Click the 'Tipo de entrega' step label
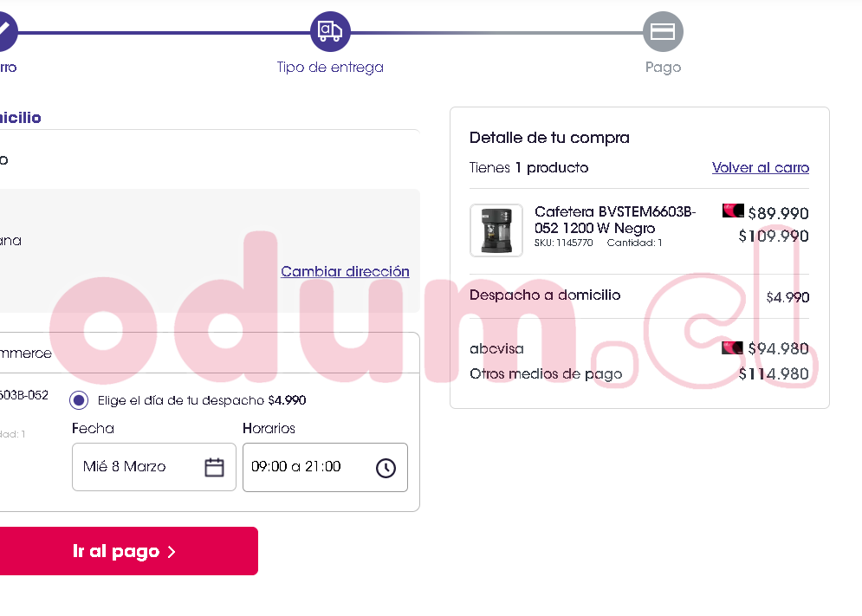Image resolution: width=862 pixels, height=616 pixels. coord(330,67)
